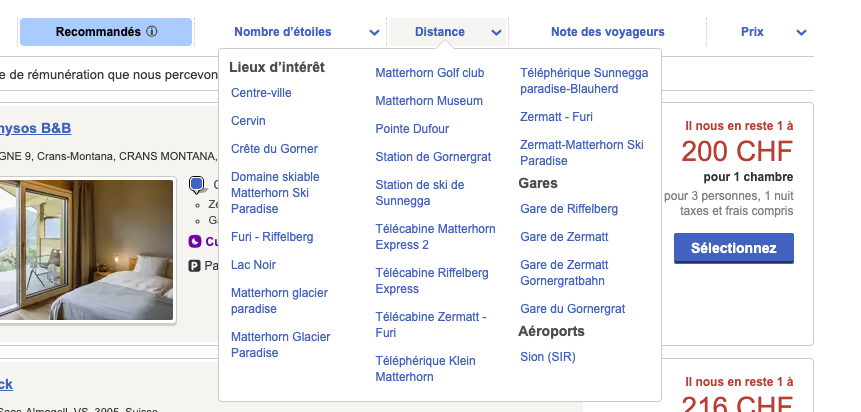Click the purple moon icon
The image size is (861, 412).
tap(195, 241)
